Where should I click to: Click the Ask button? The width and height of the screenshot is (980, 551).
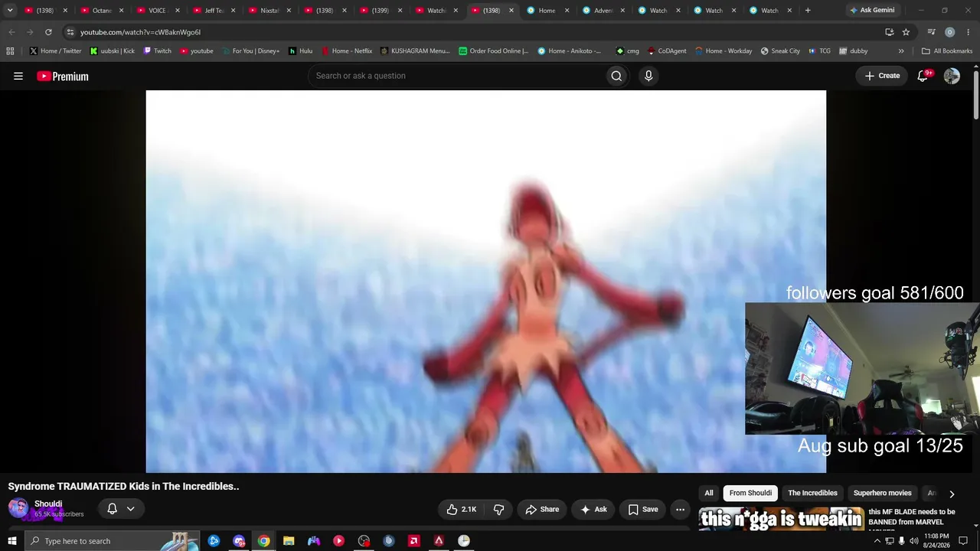[593, 510]
